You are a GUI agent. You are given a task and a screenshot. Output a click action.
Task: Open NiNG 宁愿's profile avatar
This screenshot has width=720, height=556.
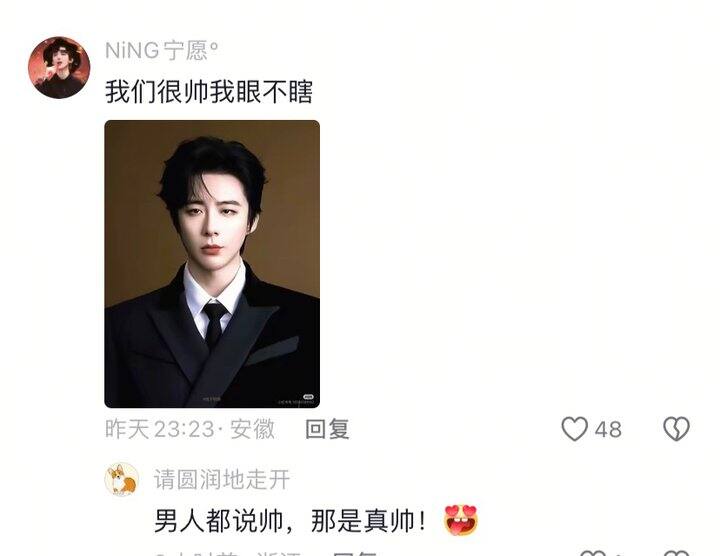[x=59, y=67]
